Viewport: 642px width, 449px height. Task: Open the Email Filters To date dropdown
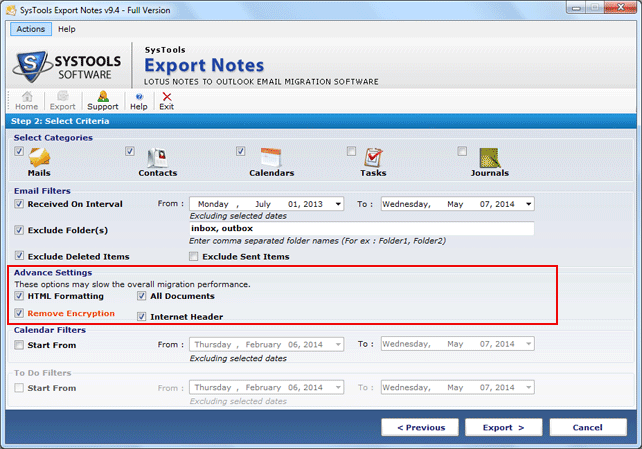[x=529, y=204]
